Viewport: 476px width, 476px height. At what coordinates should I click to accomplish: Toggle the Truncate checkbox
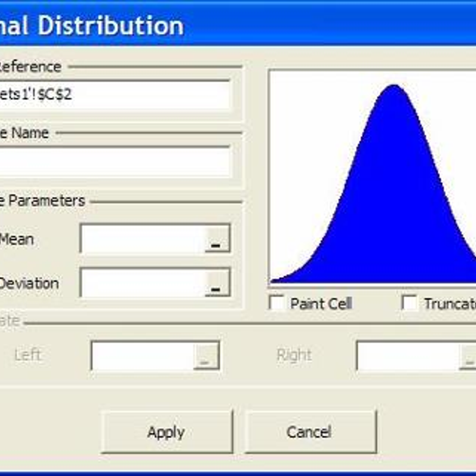click(409, 303)
